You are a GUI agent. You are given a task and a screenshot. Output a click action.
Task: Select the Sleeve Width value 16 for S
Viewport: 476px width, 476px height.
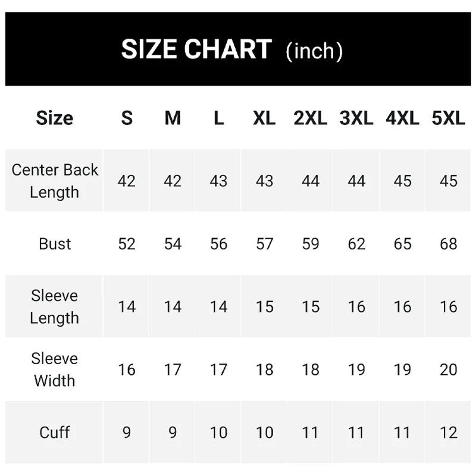pyautogui.click(x=127, y=369)
